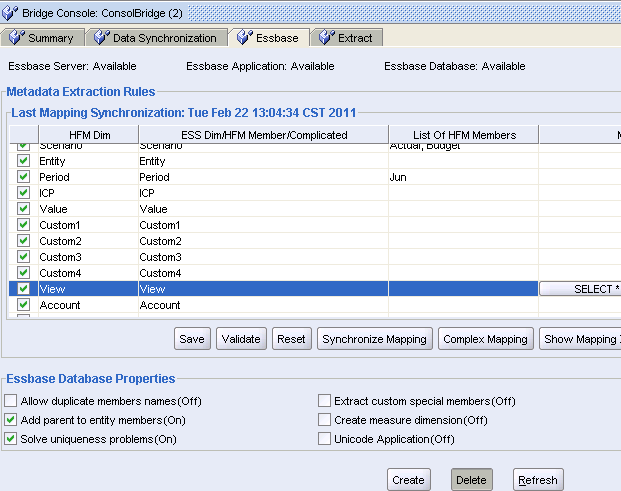Open the SELECT dropdown in View row
The height and width of the screenshot is (491, 621).
[x=580, y=289]
